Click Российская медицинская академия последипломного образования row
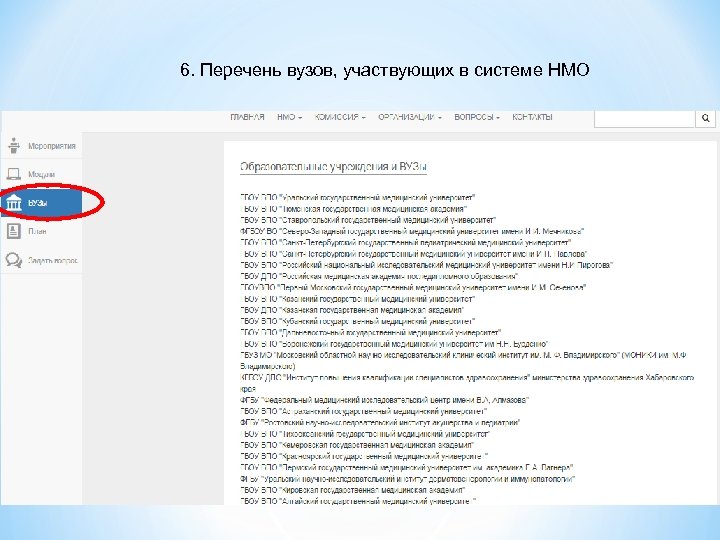The height and width of the screenshot is (540, 720). 379,276
